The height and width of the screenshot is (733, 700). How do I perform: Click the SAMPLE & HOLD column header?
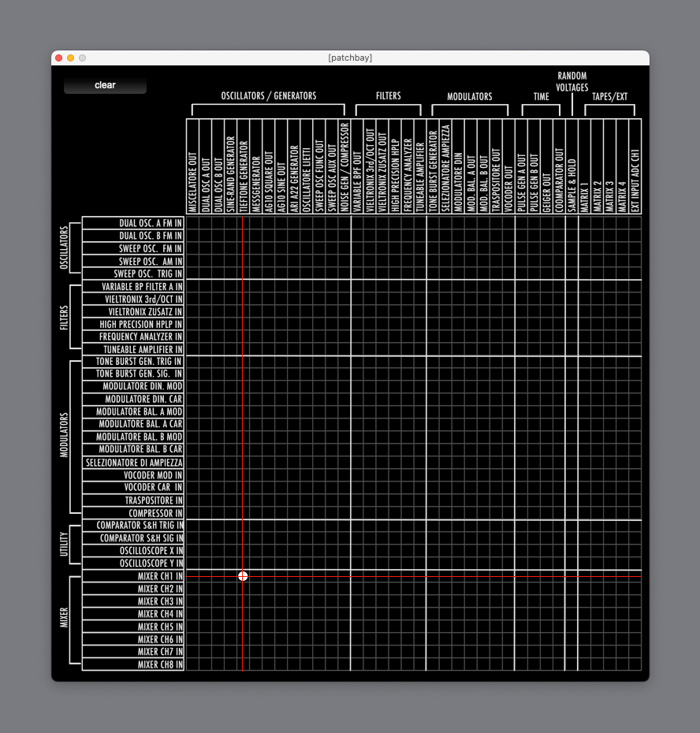point(572,166)
